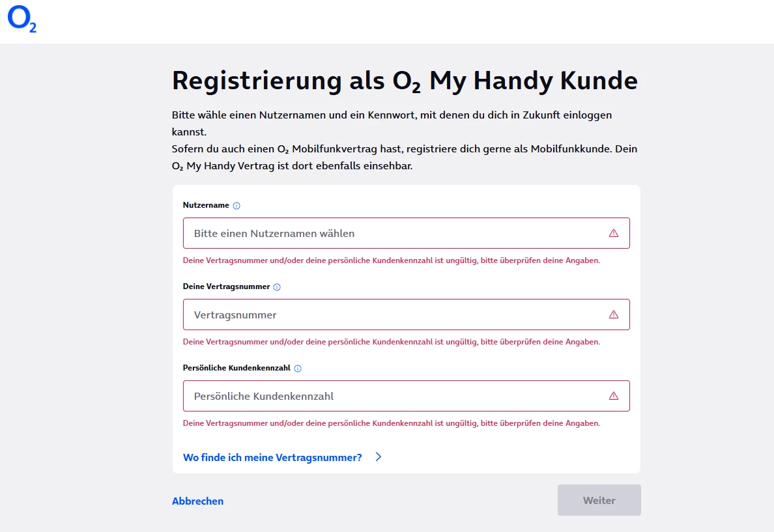Expand chevron beside Vertragsnummer help link

tap(379, 457)
